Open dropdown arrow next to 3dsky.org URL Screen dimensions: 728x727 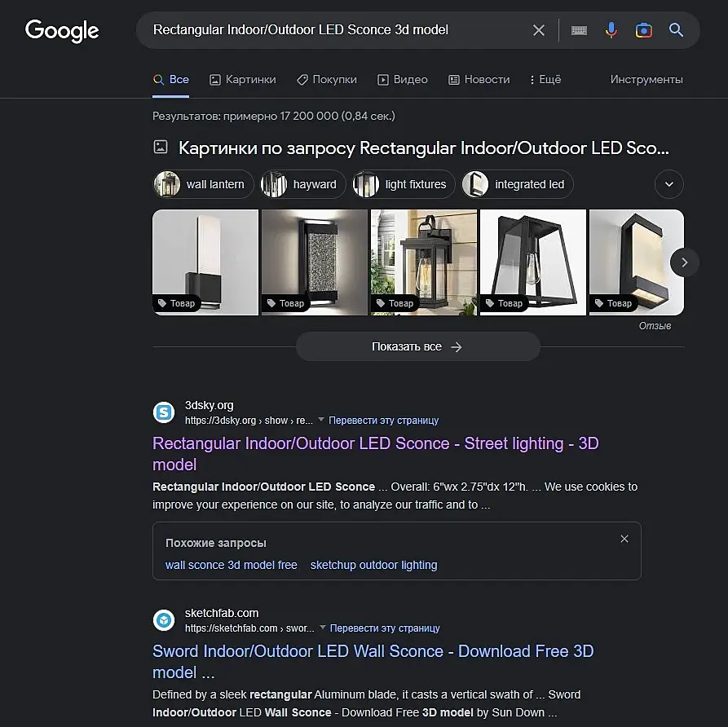tap(321, 420)
